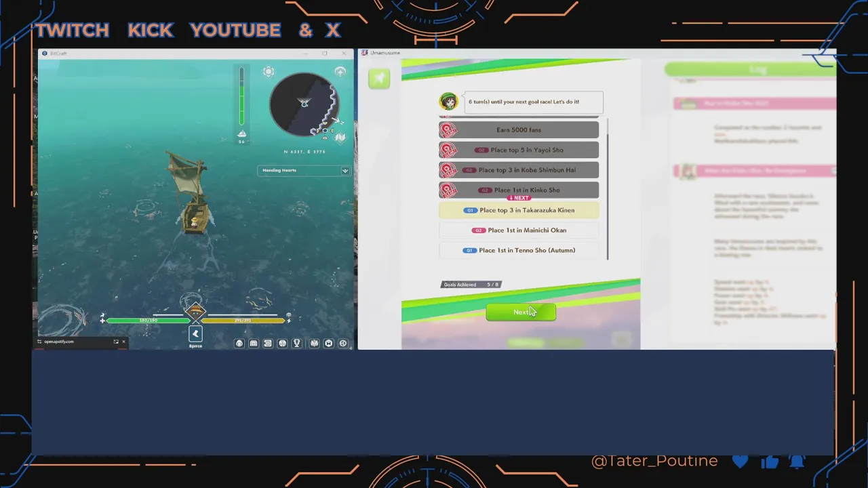The image size is (868, 488).
Task: Click the circular minimap in BitCraft
Action: pos(304,104)
